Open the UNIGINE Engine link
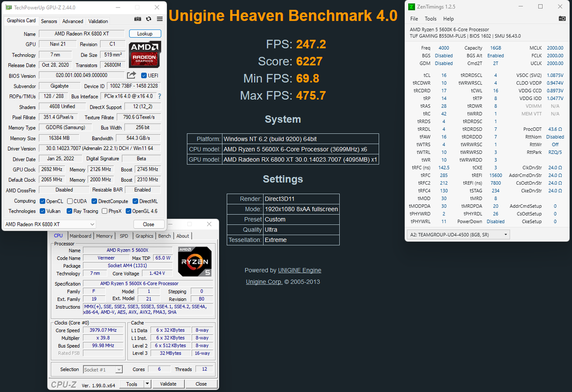Image resolution: width=572 pixels, height=392 pixels. coord(300,270)
